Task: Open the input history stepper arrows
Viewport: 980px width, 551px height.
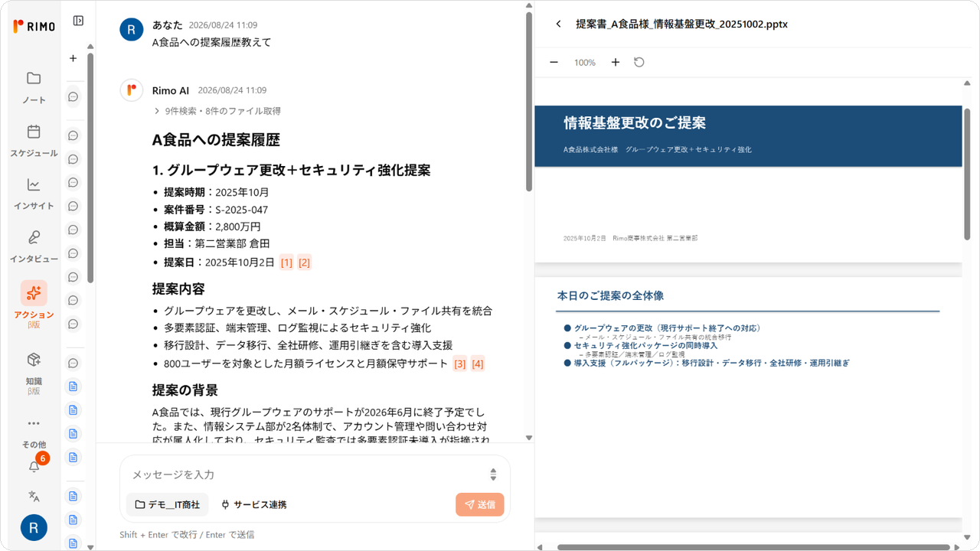Action: click(x=494, y=474)
